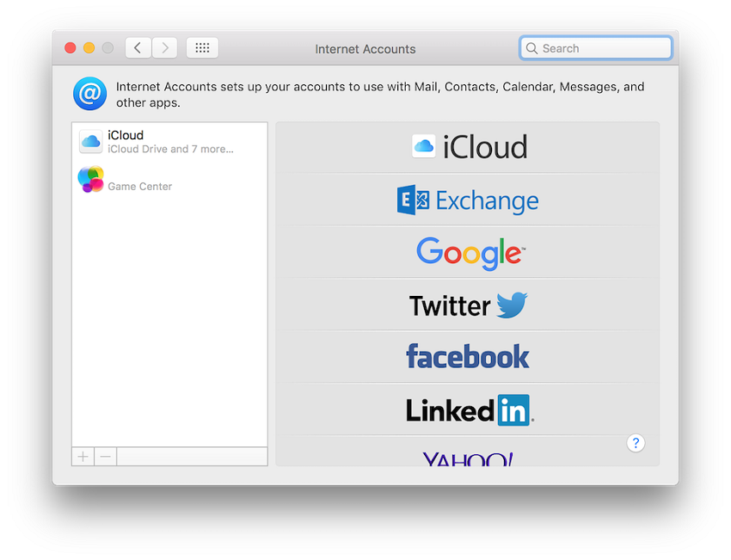Choose the iCloud account type
Image resolution: width=731 pixels, height=560 pixels.
[468, 147]
